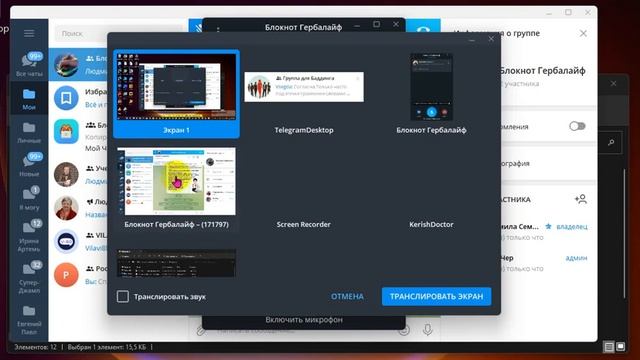
Task: Open the VIBO avatar chat
Action: (x=66, y=242)
